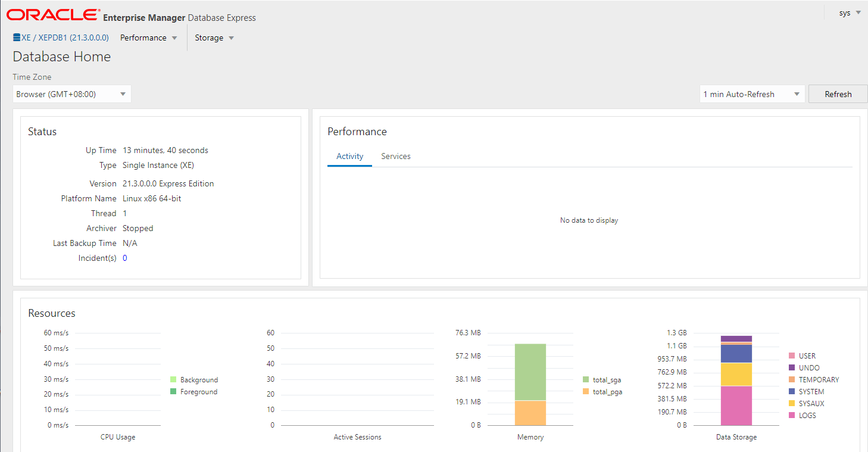Click the pink LOGS segment in Data Storage
The image size is (868, 452).
coord(736,406)
